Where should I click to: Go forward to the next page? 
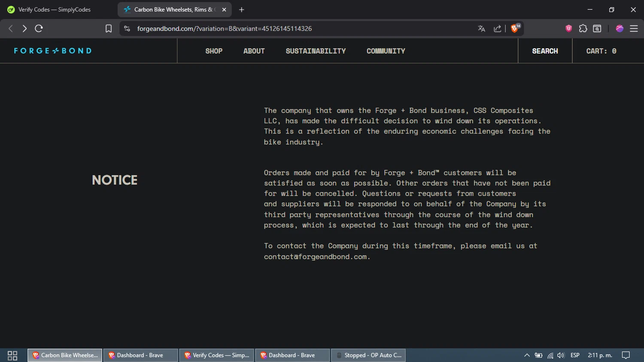(x=24, y=28)
